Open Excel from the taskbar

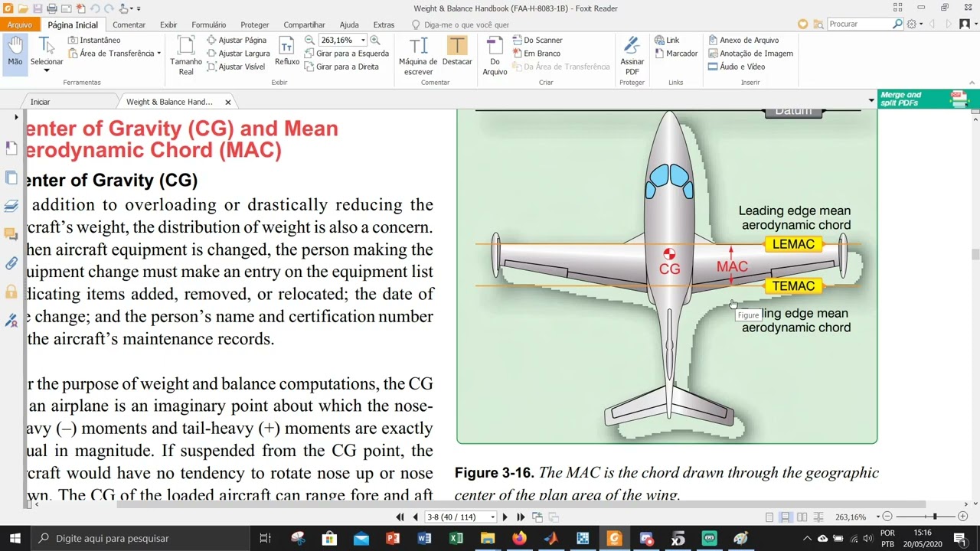point(456,538)
